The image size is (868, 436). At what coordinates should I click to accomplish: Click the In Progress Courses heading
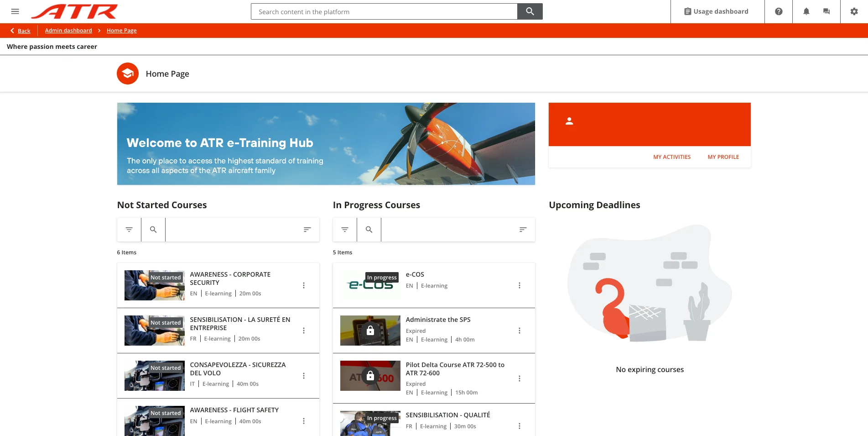[x=377, y=205]
